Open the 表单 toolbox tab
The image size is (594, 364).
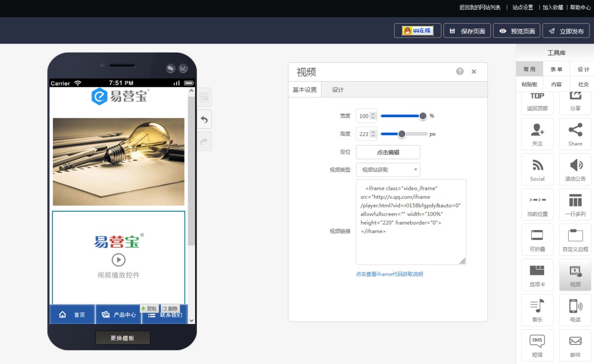556,69
